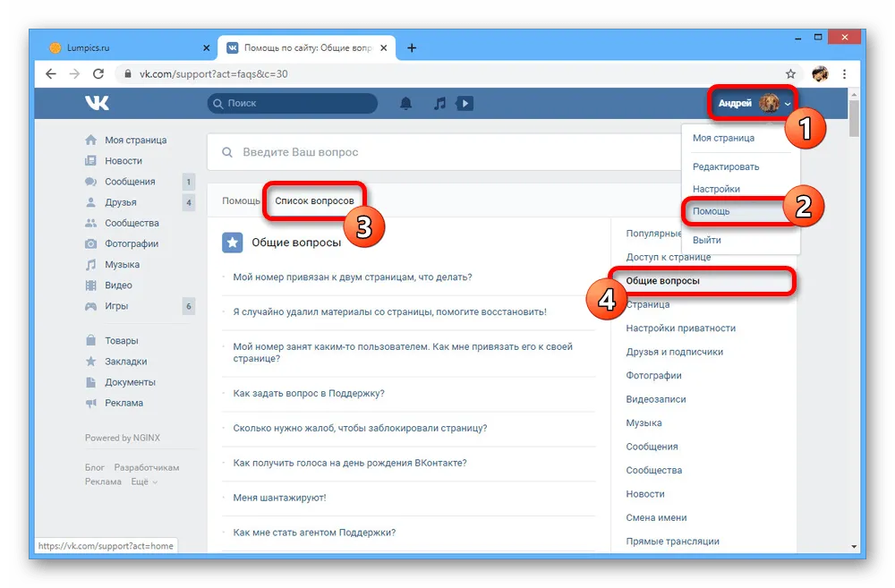This screenshot has width=895, height=588.
Task: Click the browser back arrow
Action: click(x=51, y=73)
